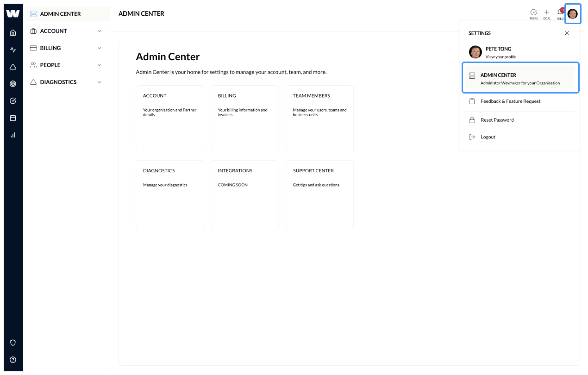This screenshot has height=375, width=588.
Task: Select ADMIN CENTER in the sidebar
Action: 66,14
